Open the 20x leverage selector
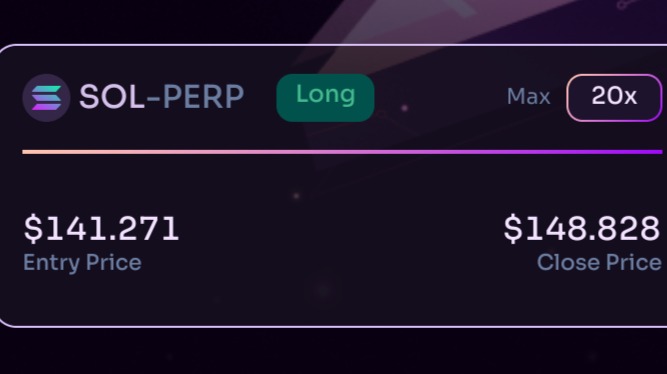This screenshot has height=374, width=667. point(614,98)
